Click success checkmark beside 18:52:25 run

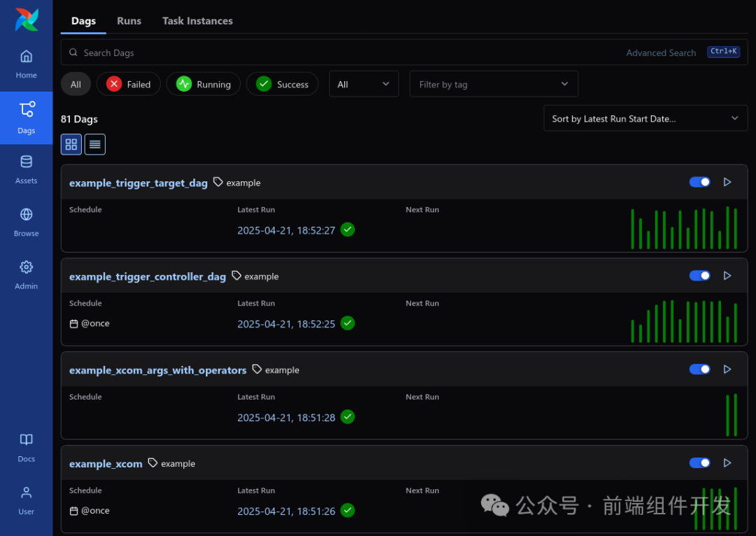[348, 323]
